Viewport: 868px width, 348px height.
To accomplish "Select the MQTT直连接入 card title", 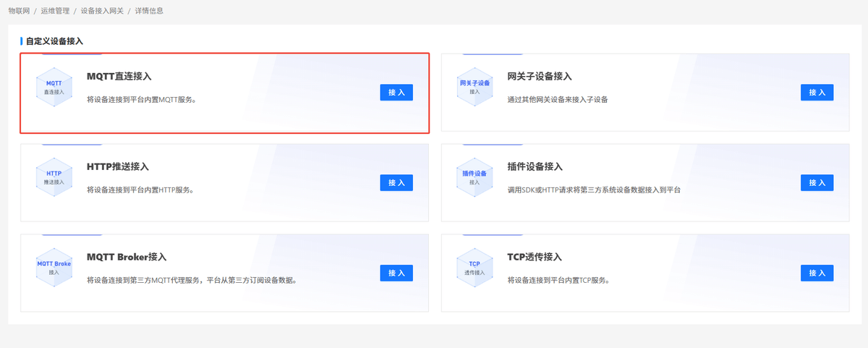I will (x=119, y=76).
